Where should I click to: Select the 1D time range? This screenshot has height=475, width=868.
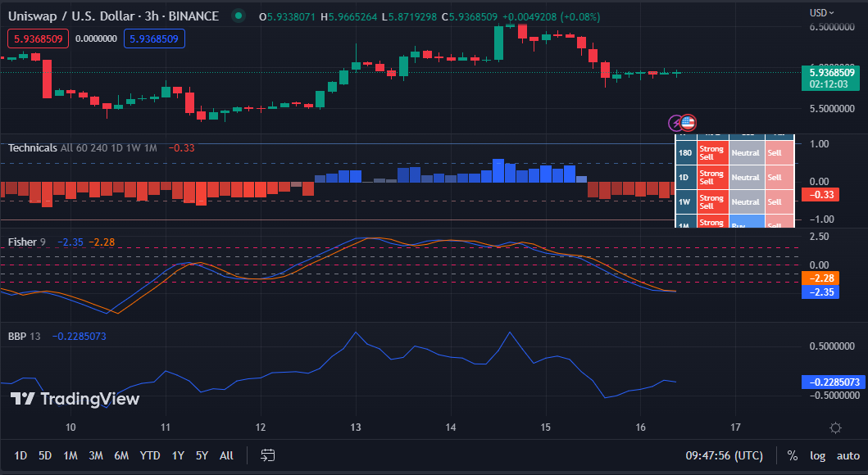coord(20,455)
